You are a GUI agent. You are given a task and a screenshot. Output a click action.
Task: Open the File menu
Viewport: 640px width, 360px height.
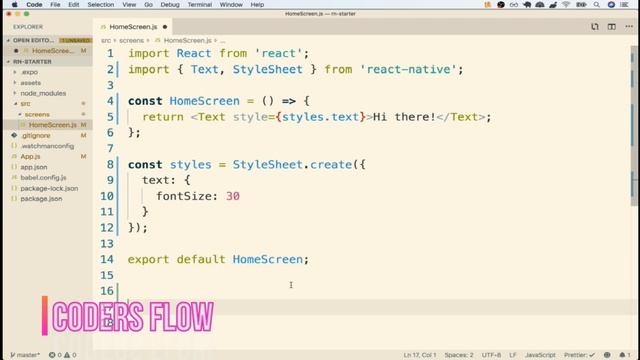click(x=55, y=4)
